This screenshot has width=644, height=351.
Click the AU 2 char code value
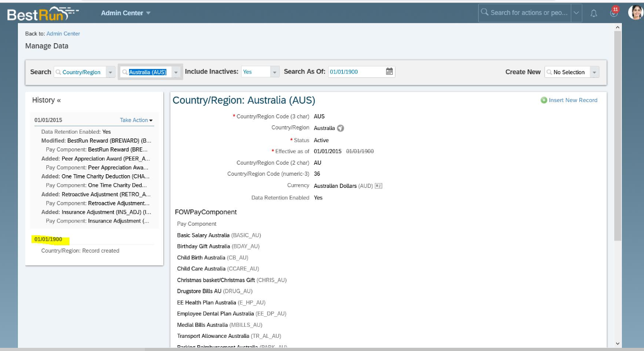tap(318, 163)
